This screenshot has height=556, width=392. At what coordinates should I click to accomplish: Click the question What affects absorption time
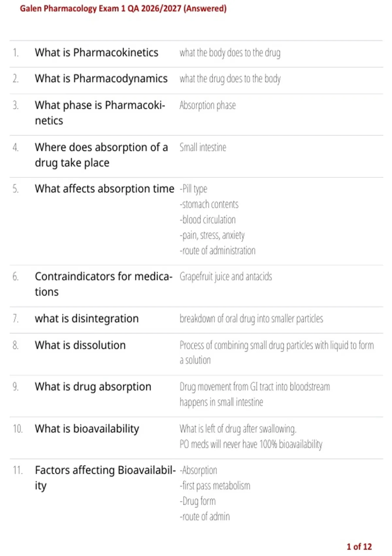coord(105,189)
